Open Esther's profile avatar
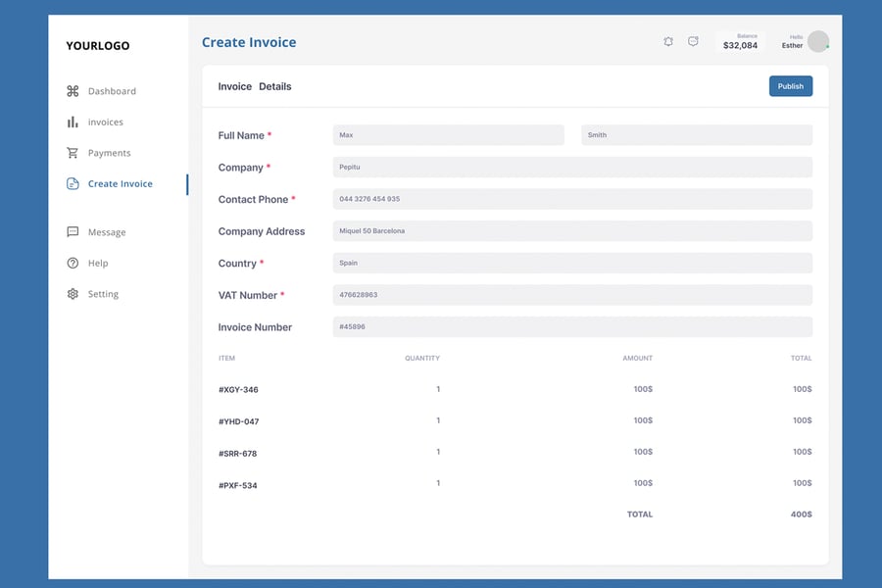 coord(817,42)
